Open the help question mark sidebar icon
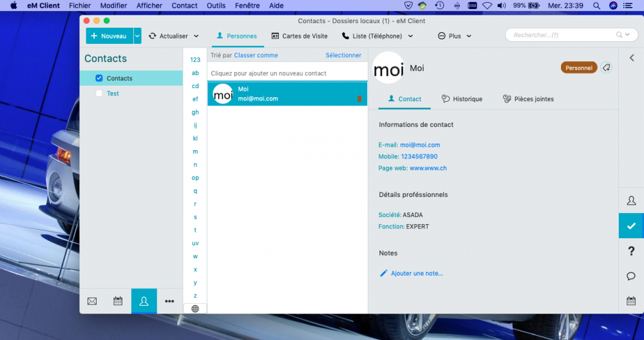This screenshot has height=340, width=644. 631,251
